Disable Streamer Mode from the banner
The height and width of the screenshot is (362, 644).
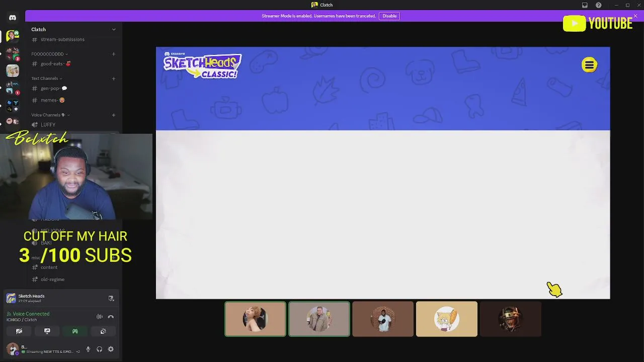click(x=389, y=16)
